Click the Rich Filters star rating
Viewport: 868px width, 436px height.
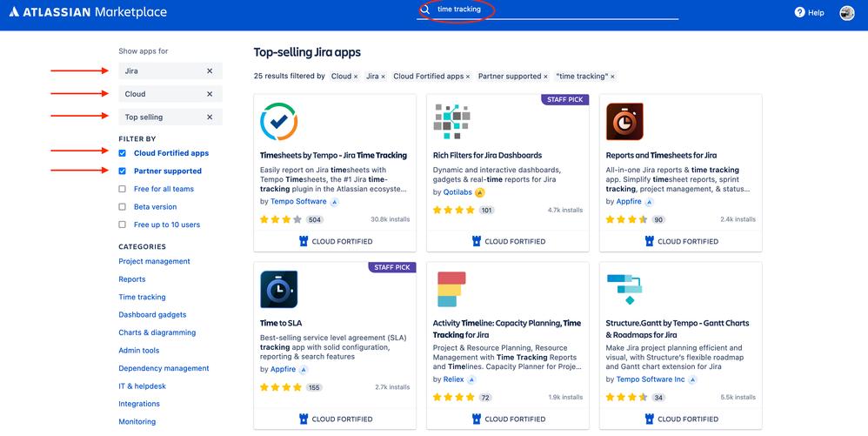click(453, 211)
